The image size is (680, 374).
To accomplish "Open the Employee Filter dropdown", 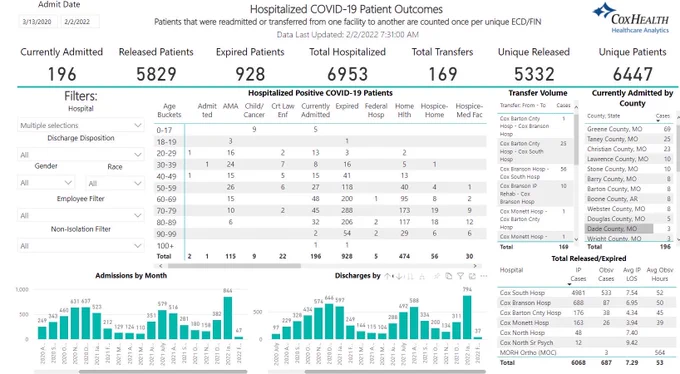I will (x=81, y=215).
